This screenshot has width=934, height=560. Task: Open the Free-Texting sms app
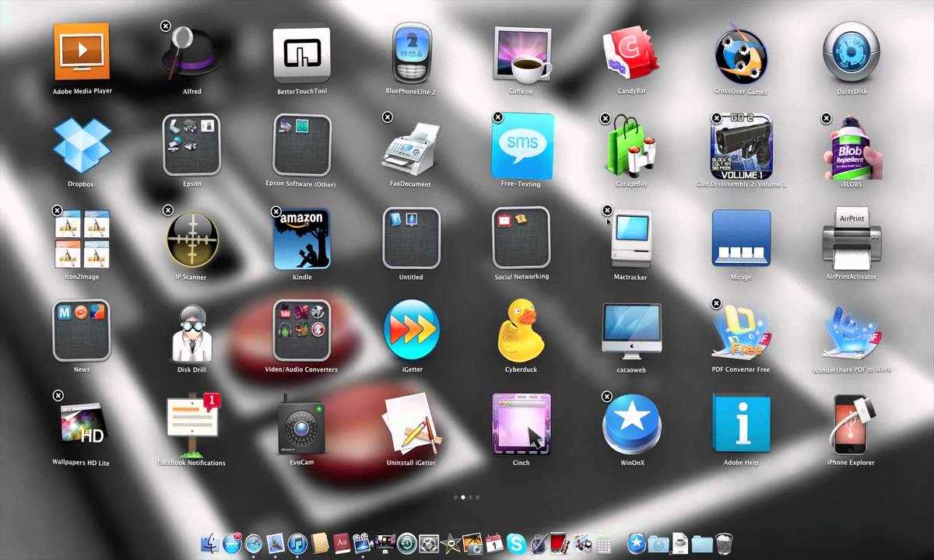(522, 146)
